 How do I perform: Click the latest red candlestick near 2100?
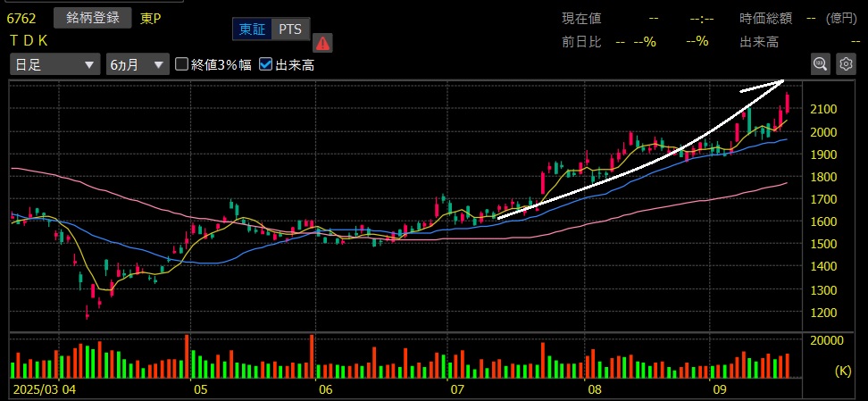787,103
